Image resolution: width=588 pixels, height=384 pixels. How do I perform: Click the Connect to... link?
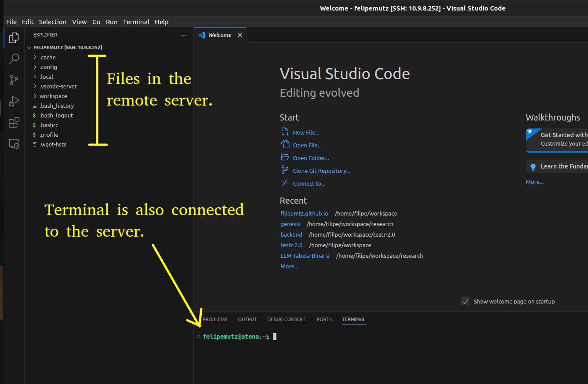[309, 183]
